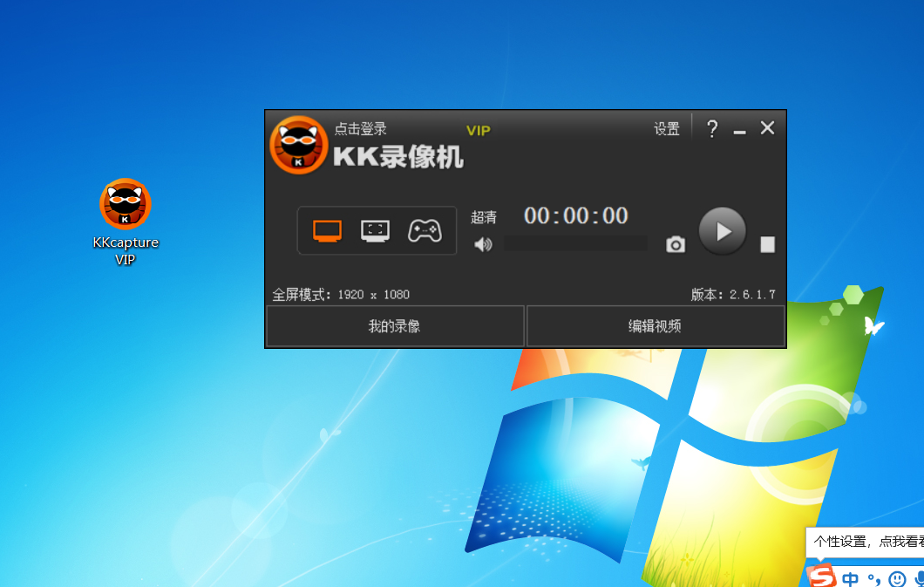
Task: Click the 00:00:00 recording timer
Action: coord(575,215)
